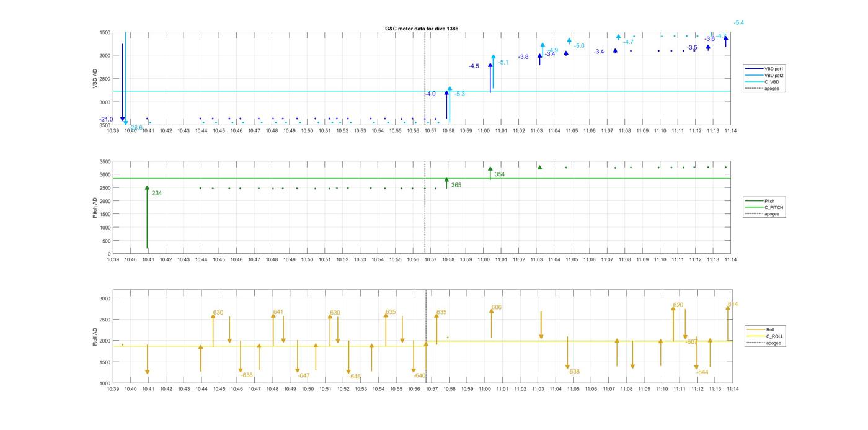Click the roll data label 641
This screenshot has height=430, width=868.
(278, 312)
